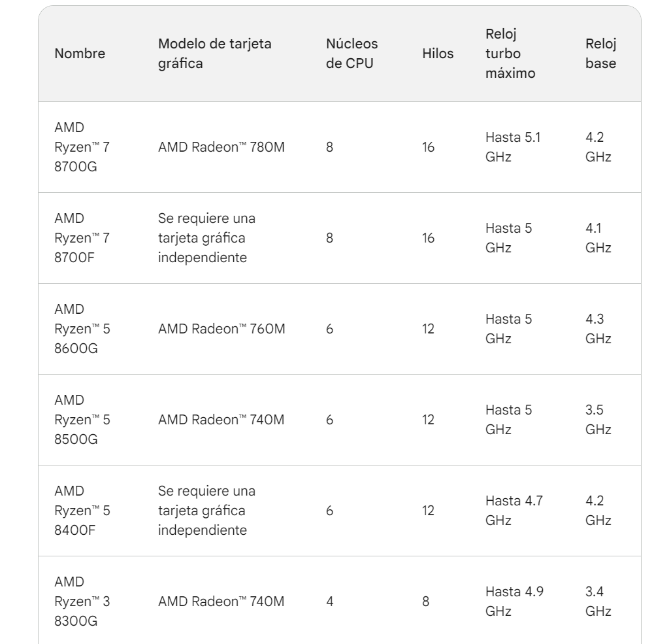Select the Núcleos de CPU column header
The width and height of the screenshot is (671, 644).
click(352, 54)
